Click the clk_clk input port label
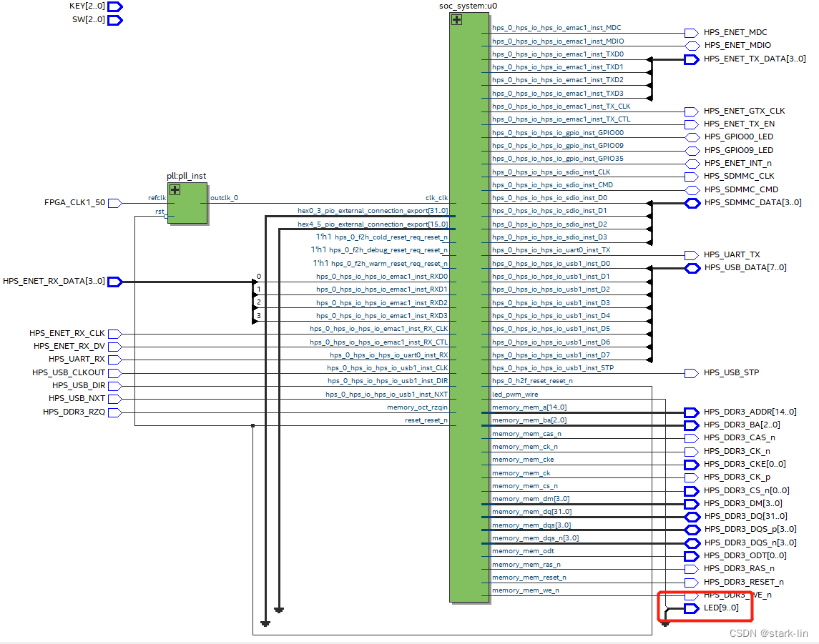Viewport: 819px width, 644px height. click(x=436, y=198)
